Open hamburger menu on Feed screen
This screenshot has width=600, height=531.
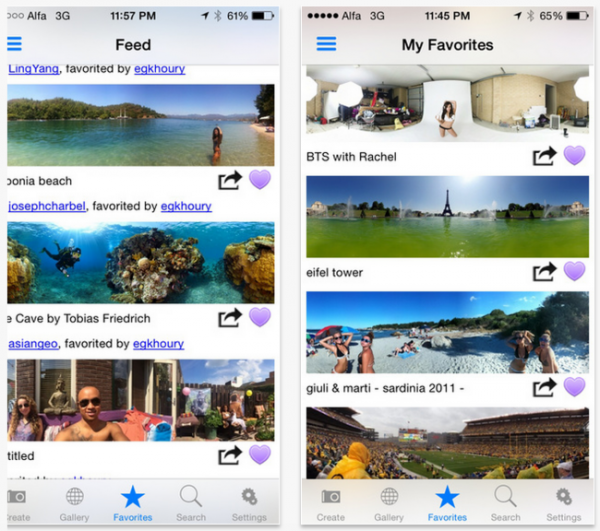[x=14, y=44]
